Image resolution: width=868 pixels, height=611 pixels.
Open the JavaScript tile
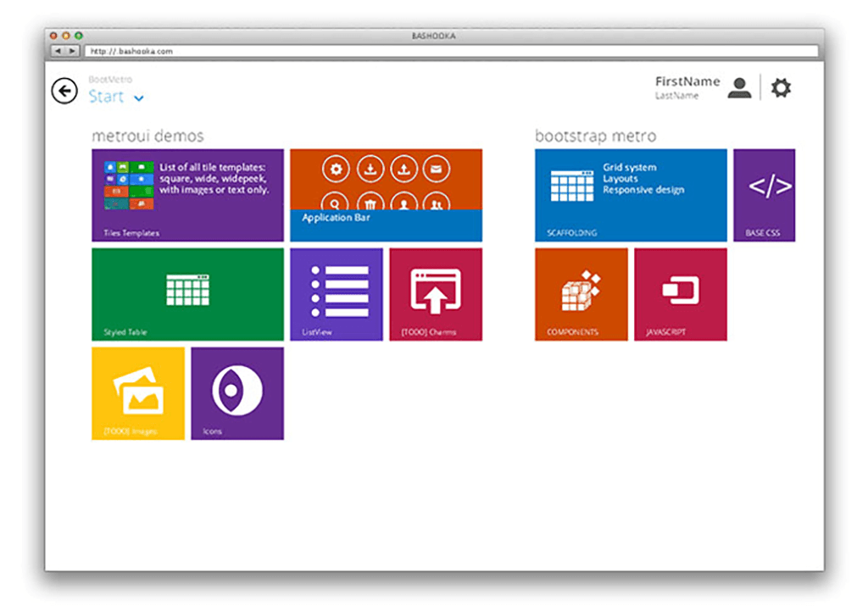[x=681, y=294]
